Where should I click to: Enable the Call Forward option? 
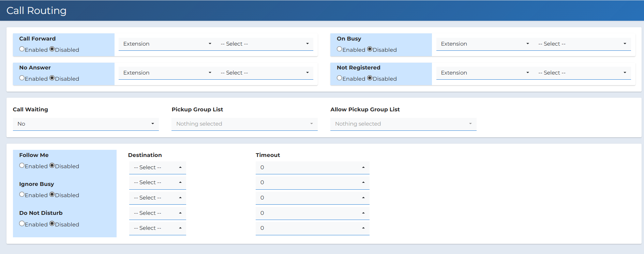coord(22,49)
